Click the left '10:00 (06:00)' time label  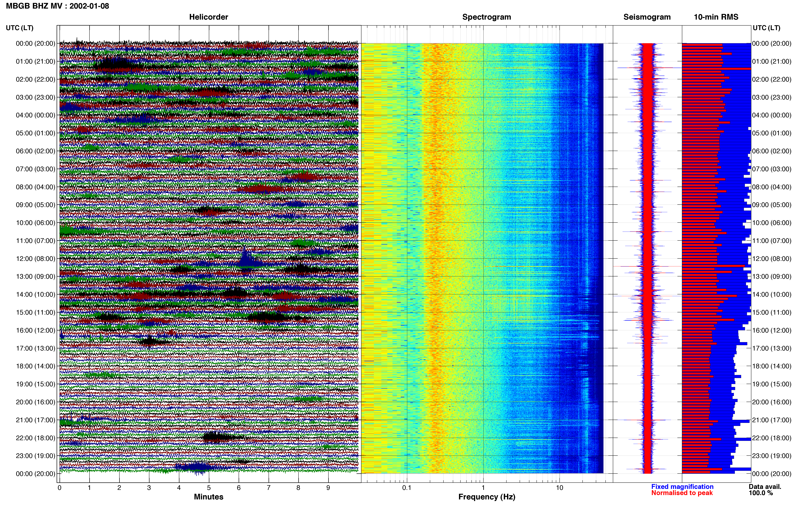coord(36,222)
